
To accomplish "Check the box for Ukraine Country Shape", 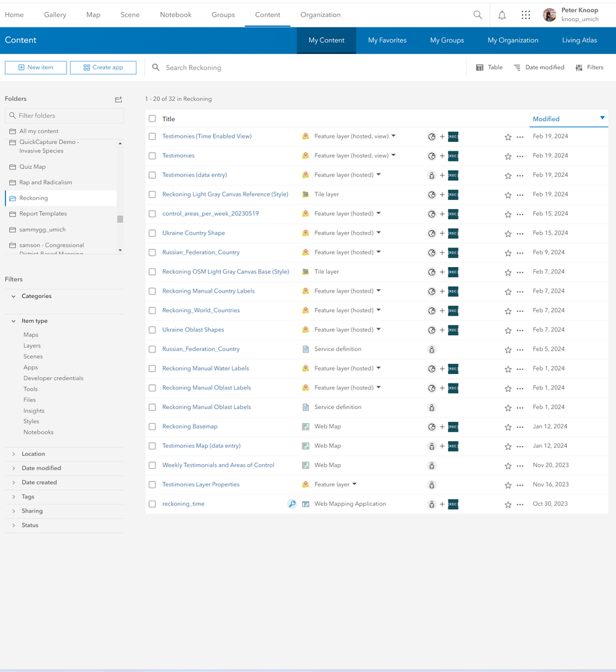I will (x=152, y=233).
